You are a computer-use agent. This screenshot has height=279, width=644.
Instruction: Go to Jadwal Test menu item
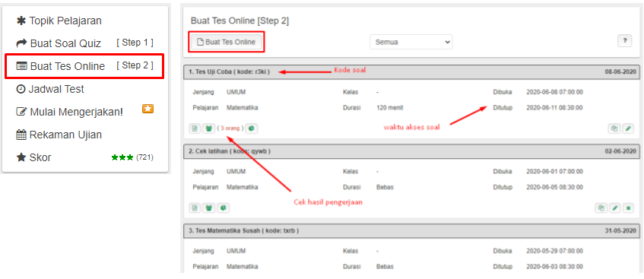[50, 89]
